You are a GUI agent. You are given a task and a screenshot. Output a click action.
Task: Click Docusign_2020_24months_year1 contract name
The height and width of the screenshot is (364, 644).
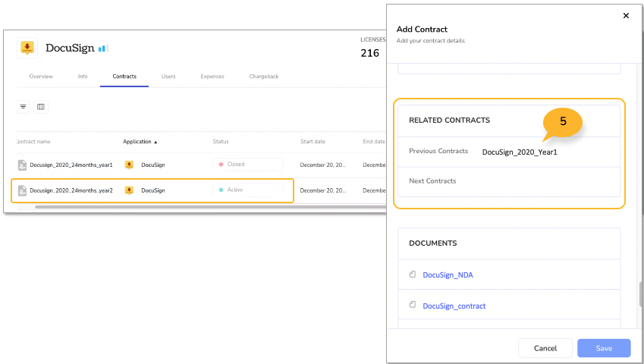tap(71, 165)
